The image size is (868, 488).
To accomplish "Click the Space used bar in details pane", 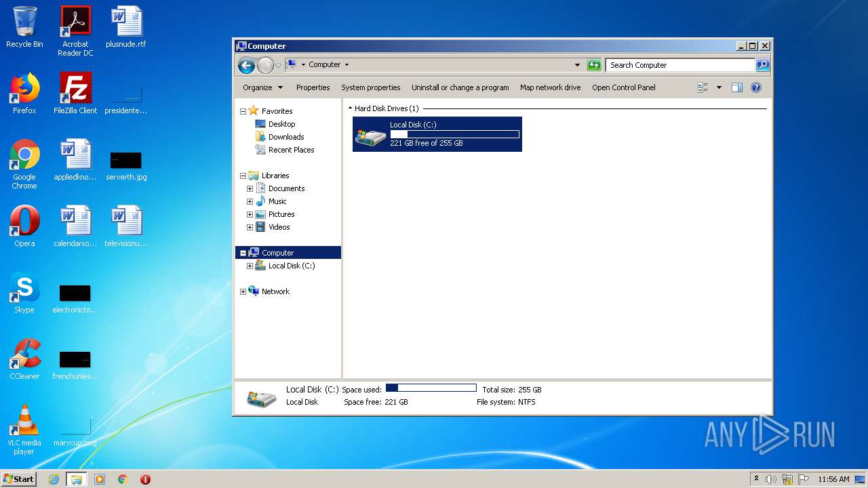I will (x=431, y=388).
